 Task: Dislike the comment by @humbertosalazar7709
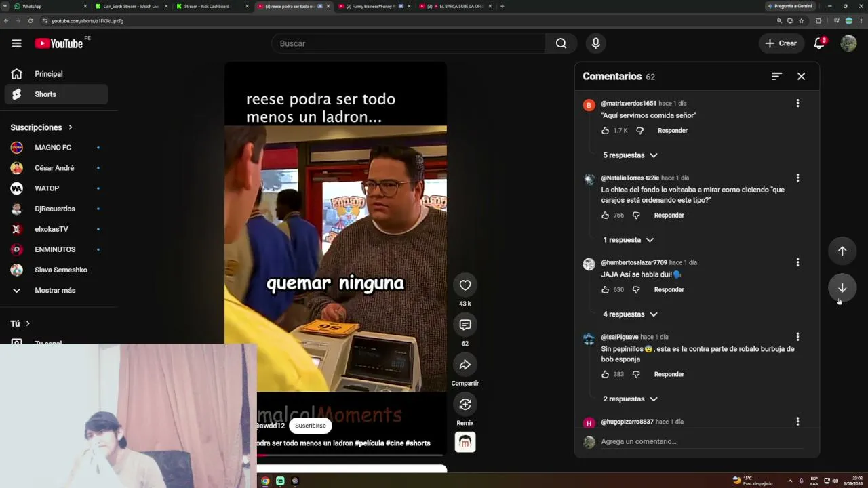[x=636, y=290]
